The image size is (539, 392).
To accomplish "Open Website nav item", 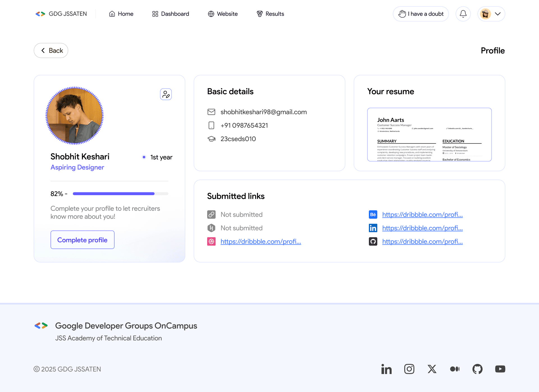I will [x=223, y=14].
